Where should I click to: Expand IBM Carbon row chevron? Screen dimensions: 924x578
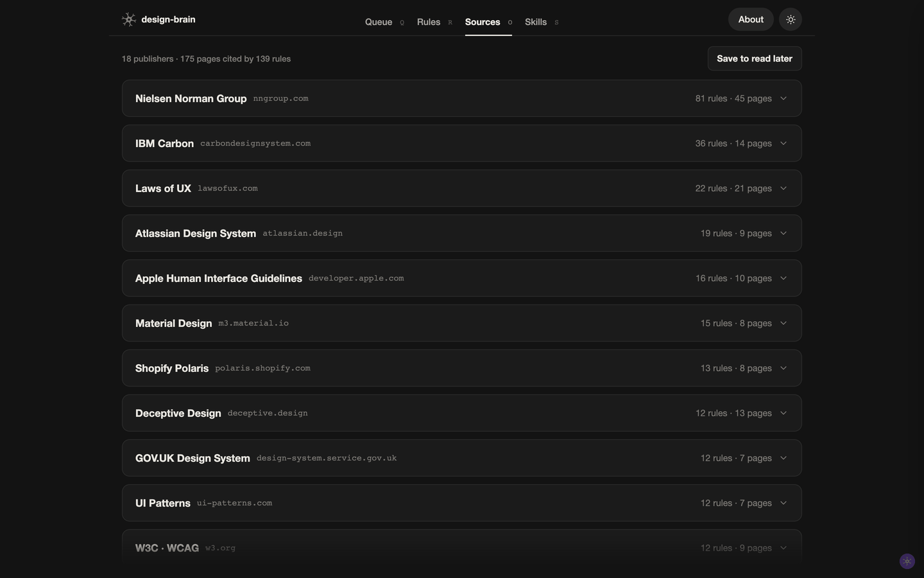pos(783,143)
